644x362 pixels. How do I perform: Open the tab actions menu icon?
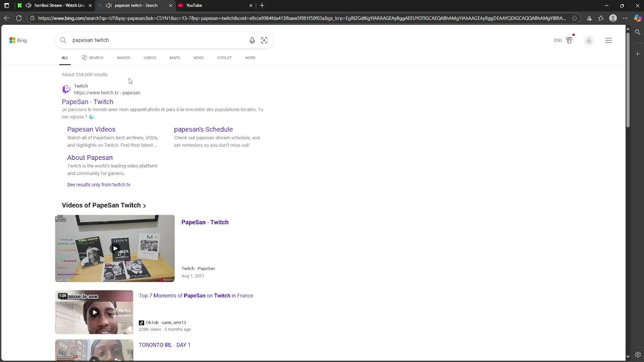pos(7,6)
